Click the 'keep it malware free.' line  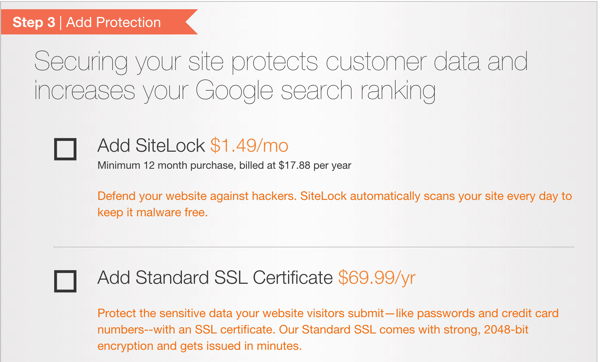(x=152, y=212)
